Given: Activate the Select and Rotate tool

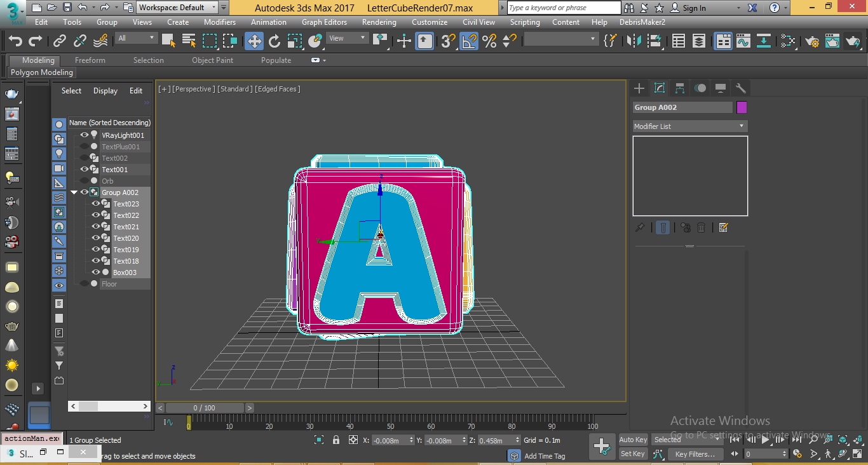Looking at the screenshot, I should (275, 41).
